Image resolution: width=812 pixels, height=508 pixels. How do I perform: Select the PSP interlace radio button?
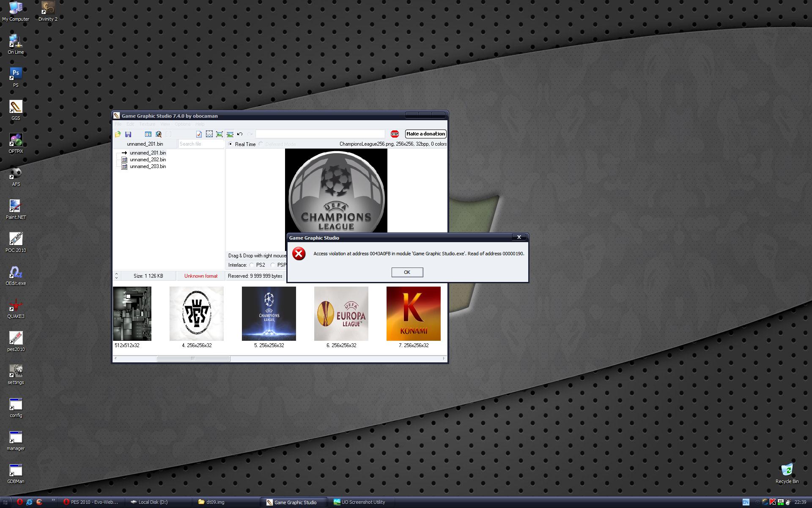point(273,265)
